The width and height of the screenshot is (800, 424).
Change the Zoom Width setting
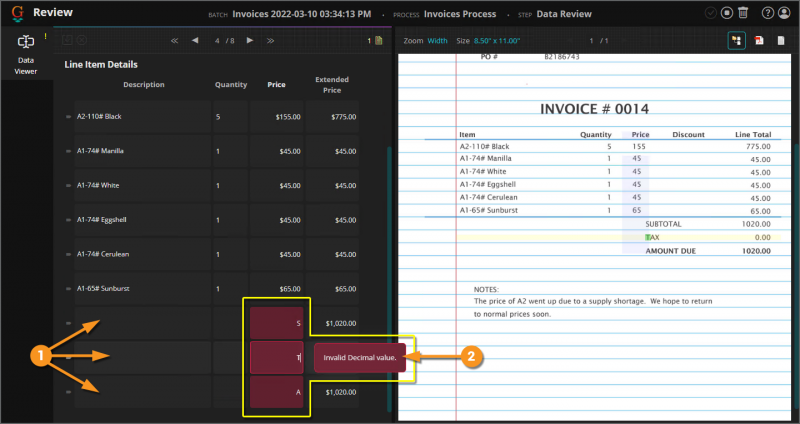point(437,40)
